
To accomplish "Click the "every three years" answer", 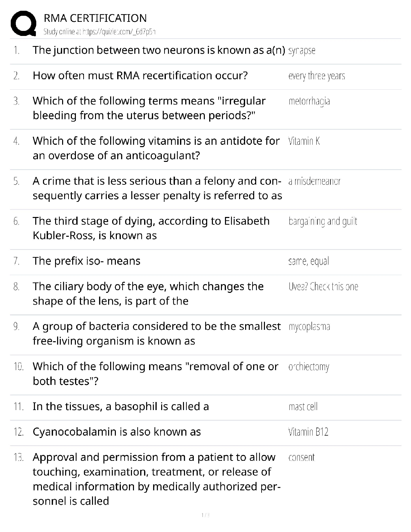I will point(317,76).
